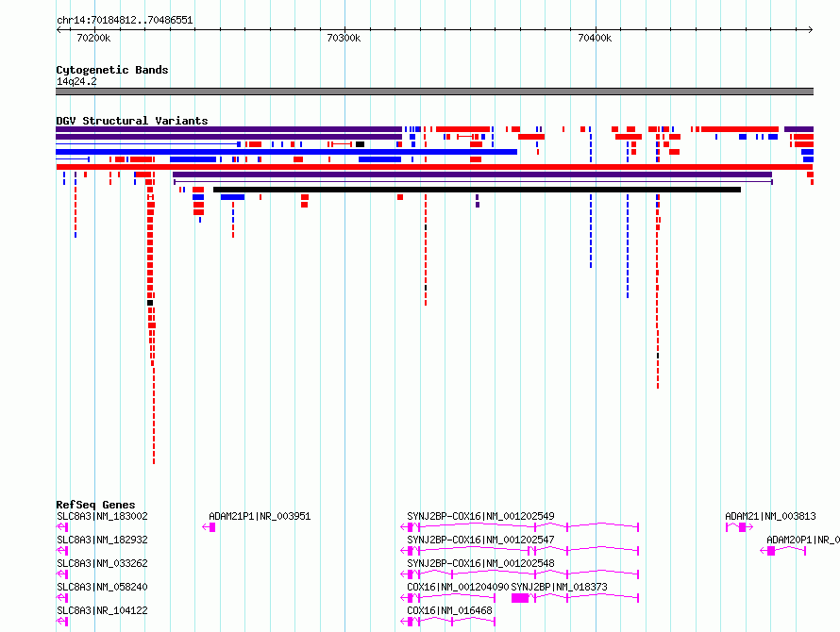Click the 70300k ruler tick label
The width and height of the screenshot is (840, 632).
tap(344, 38)
